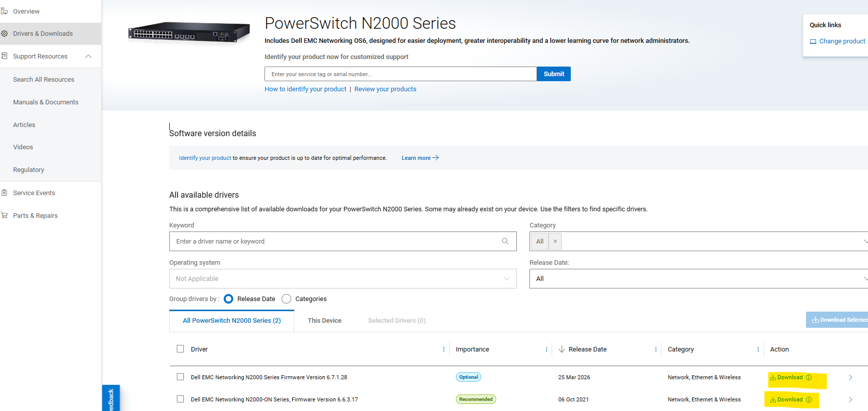Click the Release Date sort arrow

tap(562, 349)
